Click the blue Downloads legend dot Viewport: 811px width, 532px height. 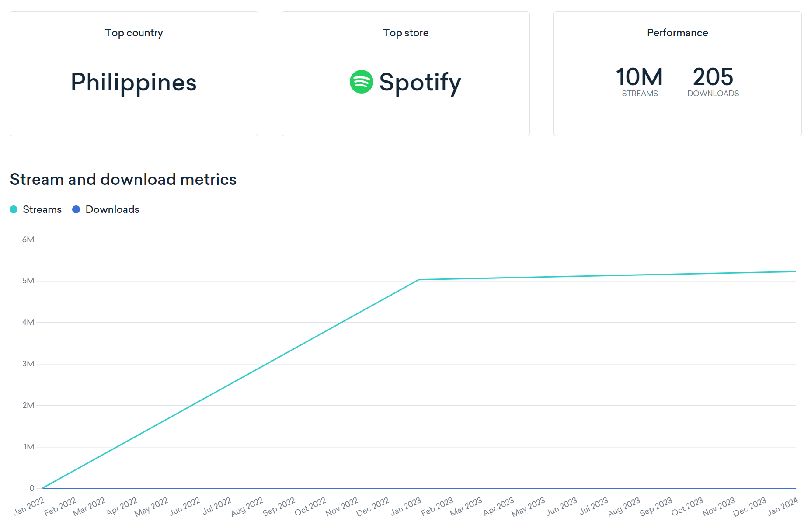point(76,209)
